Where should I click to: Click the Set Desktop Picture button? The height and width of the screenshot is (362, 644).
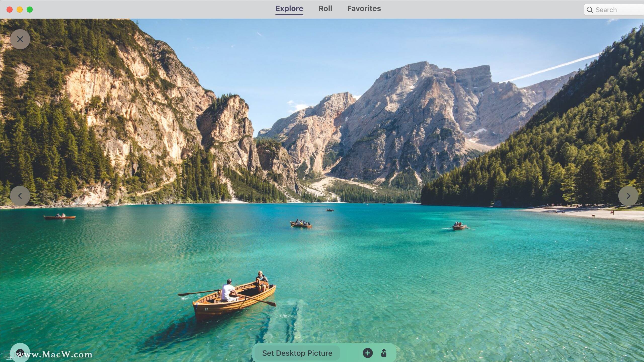click(297, 352)
